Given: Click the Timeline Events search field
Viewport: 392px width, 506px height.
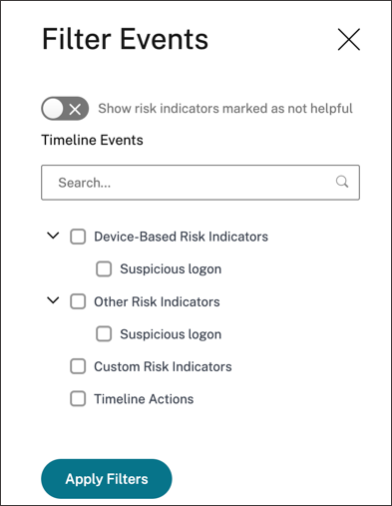Looking at the screenshot, I should tap(200, 182).
